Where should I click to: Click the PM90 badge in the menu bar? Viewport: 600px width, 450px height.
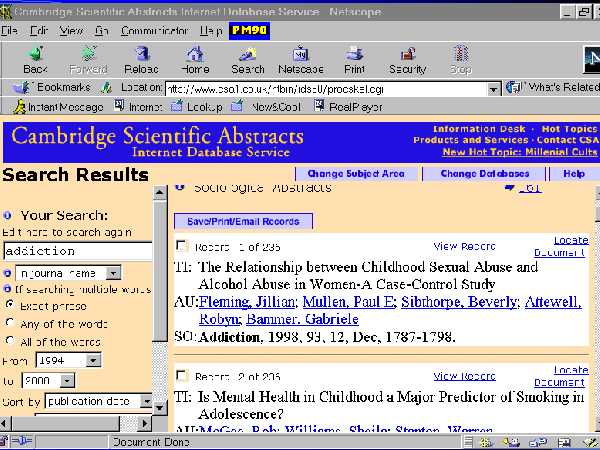click(x=249, y=31)
